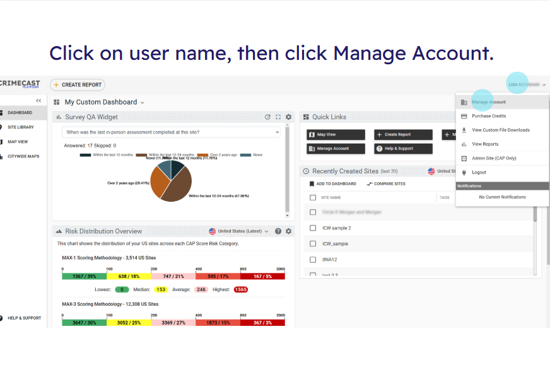The width and height of the screenshot is (550, 392).
Task: Check the ICW sample 2 site checkbox
Action: pos(313,228)
